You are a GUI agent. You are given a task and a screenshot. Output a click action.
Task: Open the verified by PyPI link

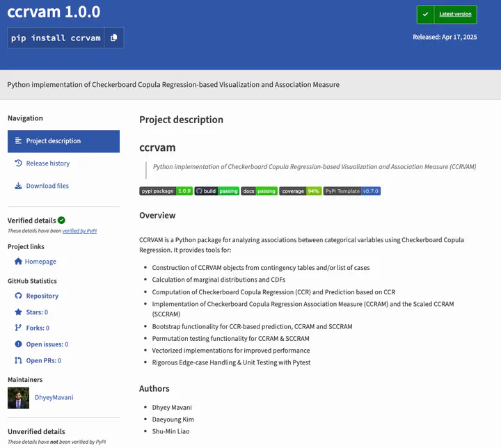click(79, 231)
